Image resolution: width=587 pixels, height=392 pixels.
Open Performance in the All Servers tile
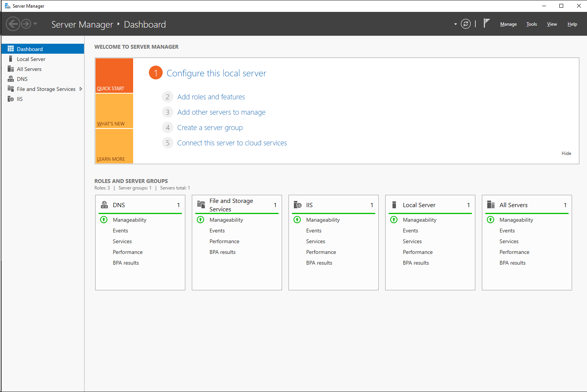tap(514, 252)
